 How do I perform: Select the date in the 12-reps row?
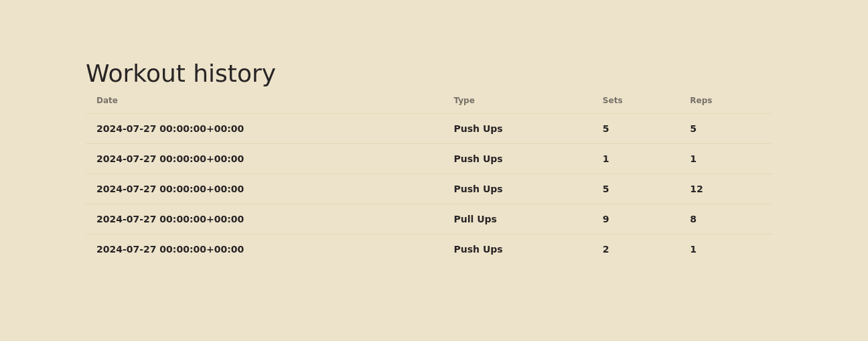[170, 189]
